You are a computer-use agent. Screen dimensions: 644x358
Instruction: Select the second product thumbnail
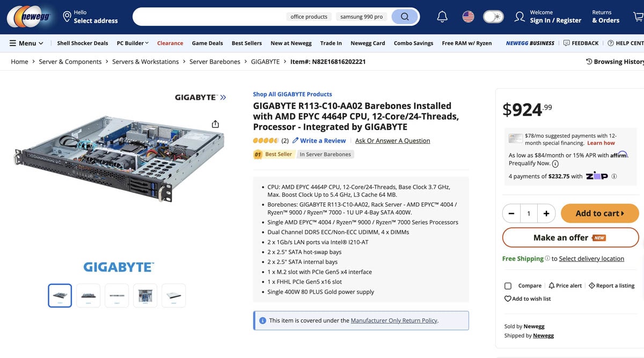click(88, 296)
